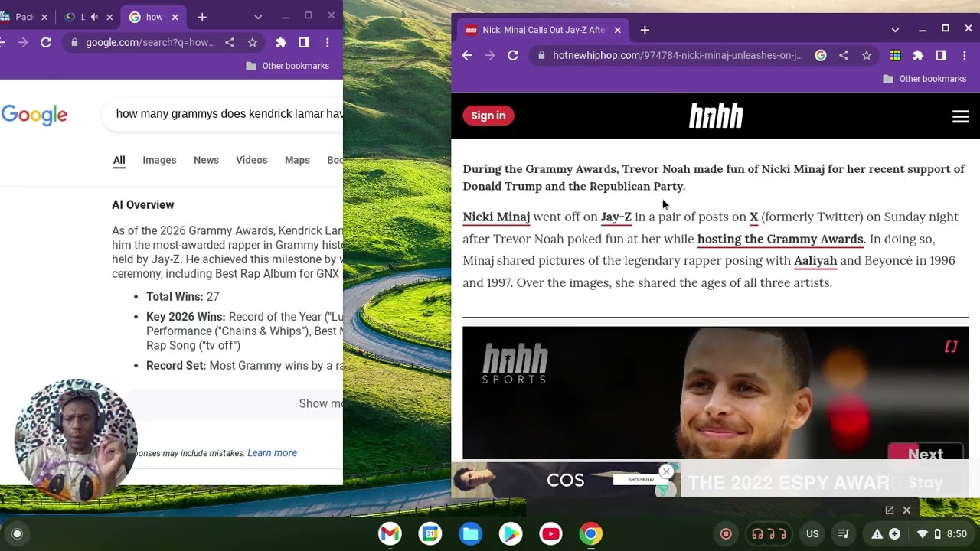This screenshot has height=551, width=980.
Task: Open the Chrome three-dot menu in the hotnewhiphop window
Action: tap(964, 55)
